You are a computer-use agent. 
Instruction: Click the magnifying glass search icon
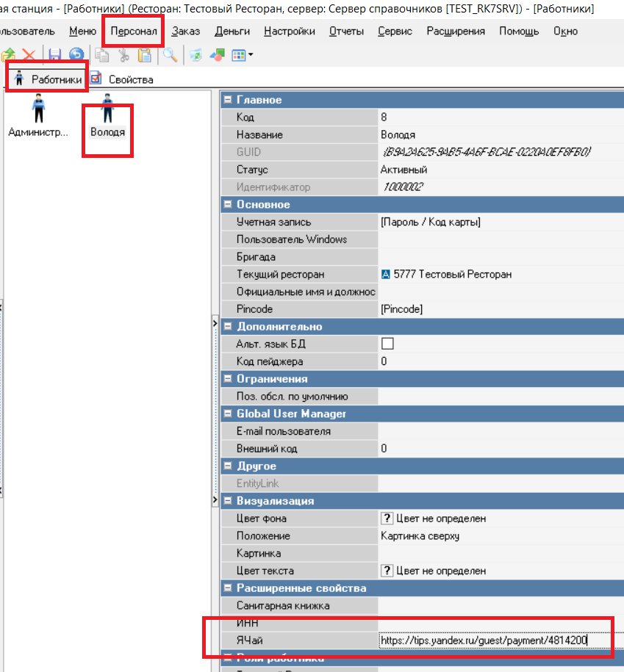pos(170,55)
